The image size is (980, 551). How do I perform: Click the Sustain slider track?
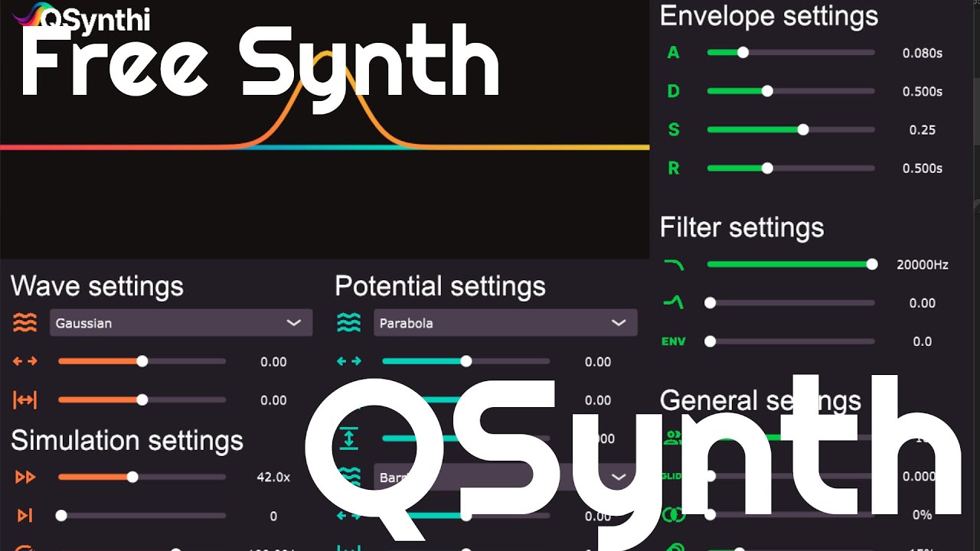791,129
